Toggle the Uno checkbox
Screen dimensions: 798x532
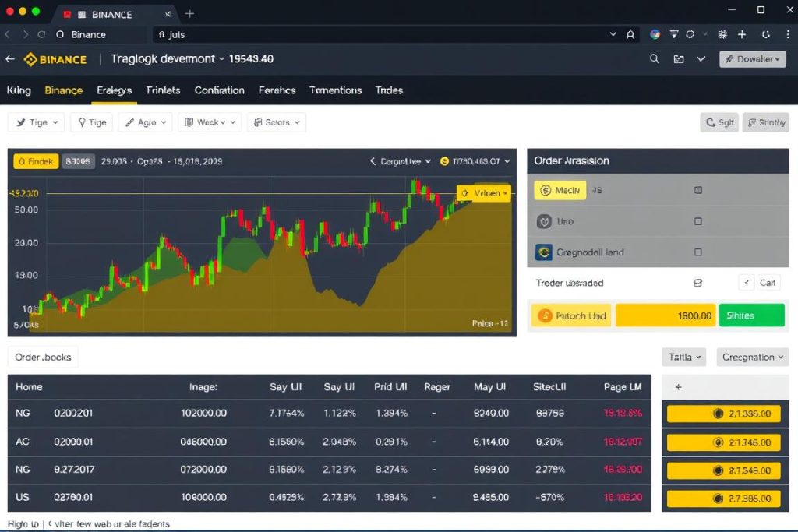tap(698, 221)
